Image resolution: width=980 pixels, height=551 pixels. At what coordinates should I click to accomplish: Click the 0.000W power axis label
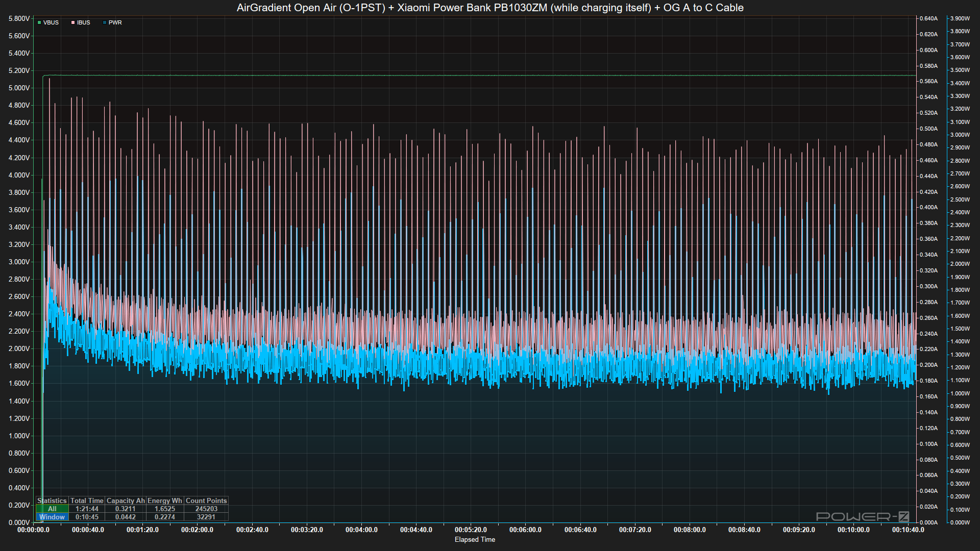960,522
